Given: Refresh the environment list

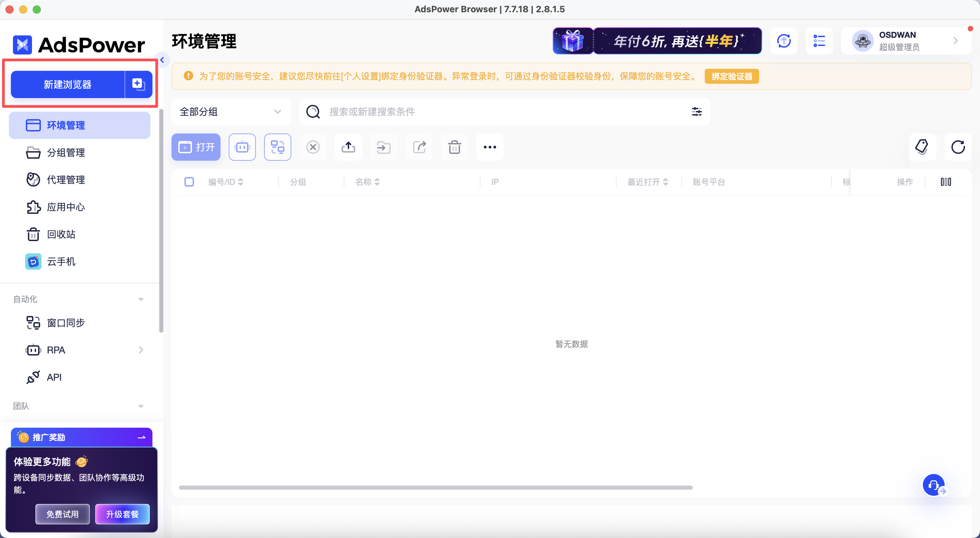Looking at the screenshot, I should 958,147.
